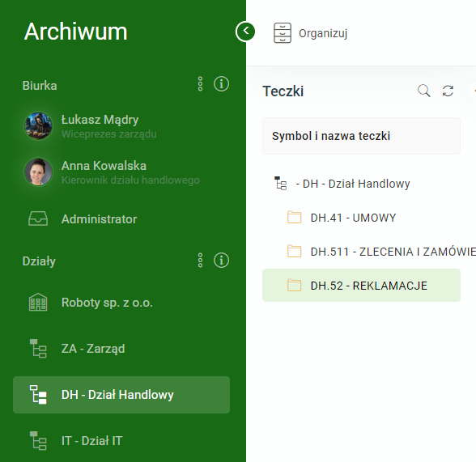Open Działy three-dot options menu
The image size is (476, 462).
tap(200, 261)
